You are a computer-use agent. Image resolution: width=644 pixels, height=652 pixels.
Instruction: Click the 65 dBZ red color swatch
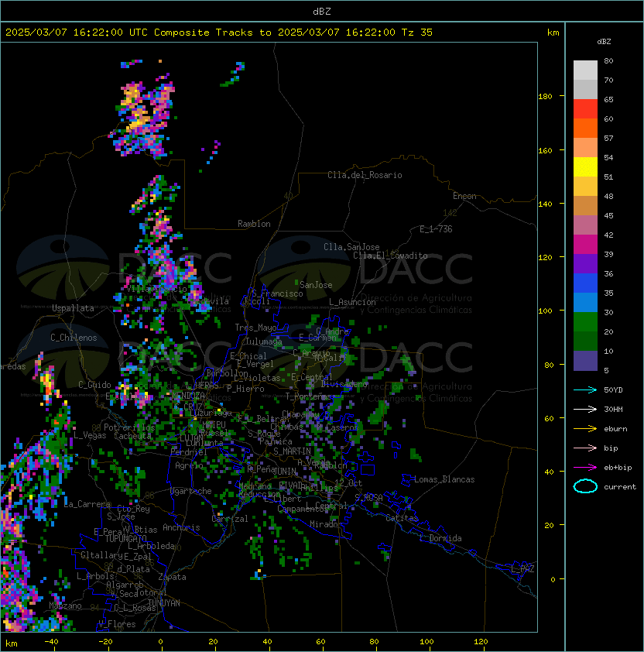(x=585, y=108)
